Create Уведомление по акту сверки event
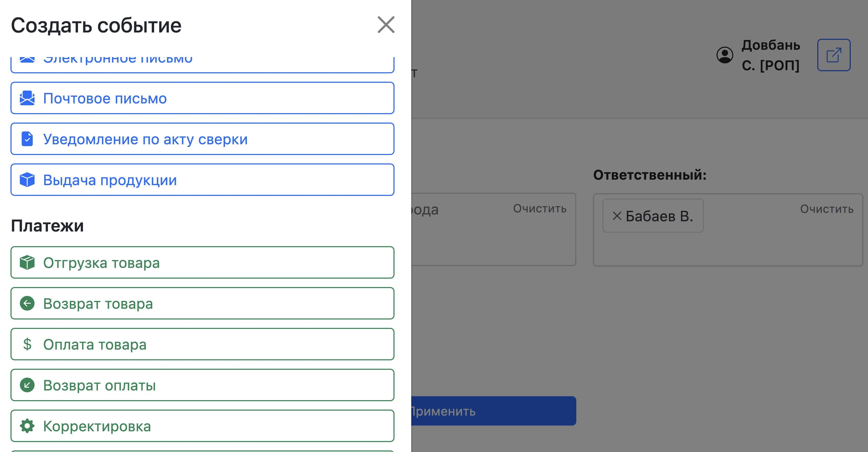Viewport: 868px width, 452px height. pyautogui.click(x=202, y=139)
